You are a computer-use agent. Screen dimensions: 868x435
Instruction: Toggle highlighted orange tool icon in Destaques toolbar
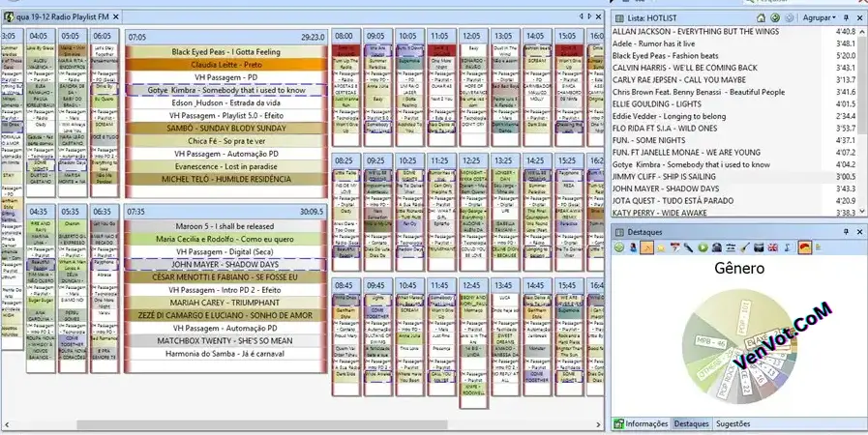click(646, 247)
